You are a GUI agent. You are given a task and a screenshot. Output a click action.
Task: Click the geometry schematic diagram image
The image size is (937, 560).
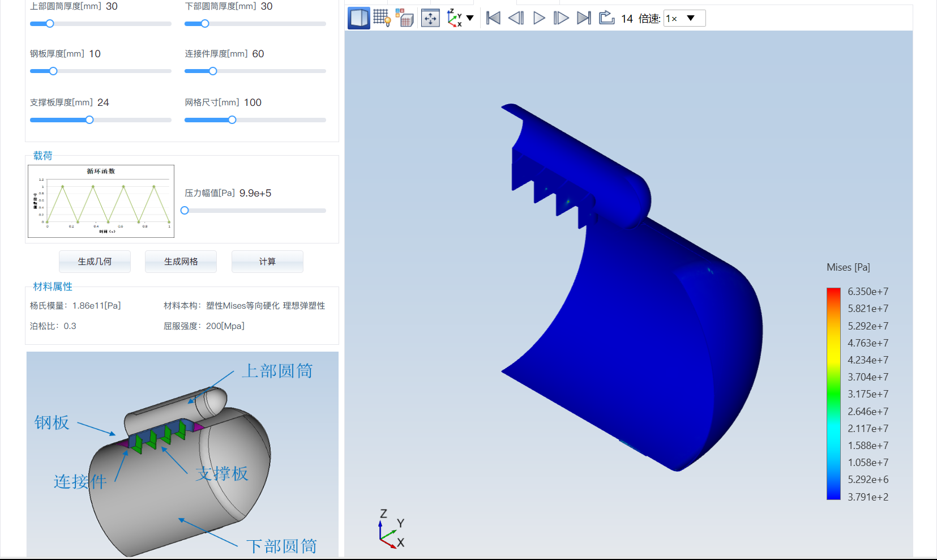click(x=182, y=454)
